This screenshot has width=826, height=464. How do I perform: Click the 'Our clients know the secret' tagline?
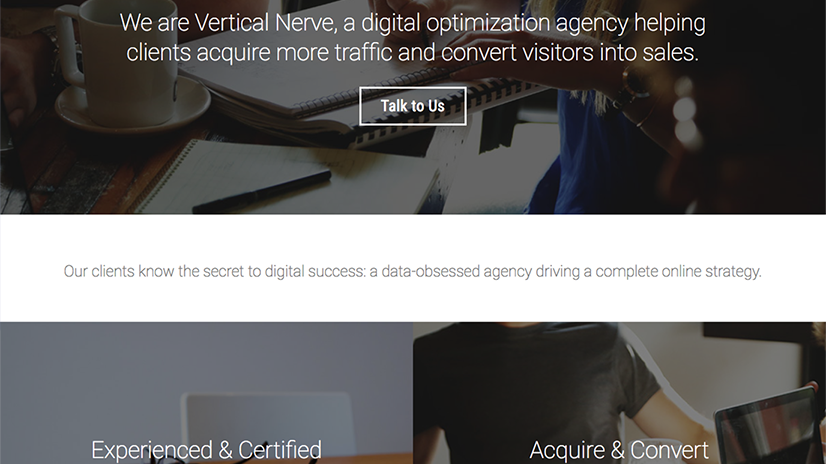coord(412,271)
